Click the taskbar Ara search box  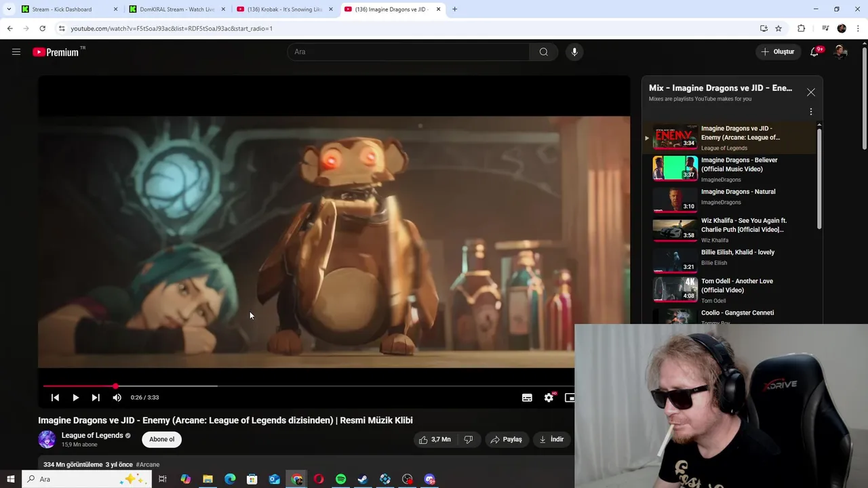point(85,479)
